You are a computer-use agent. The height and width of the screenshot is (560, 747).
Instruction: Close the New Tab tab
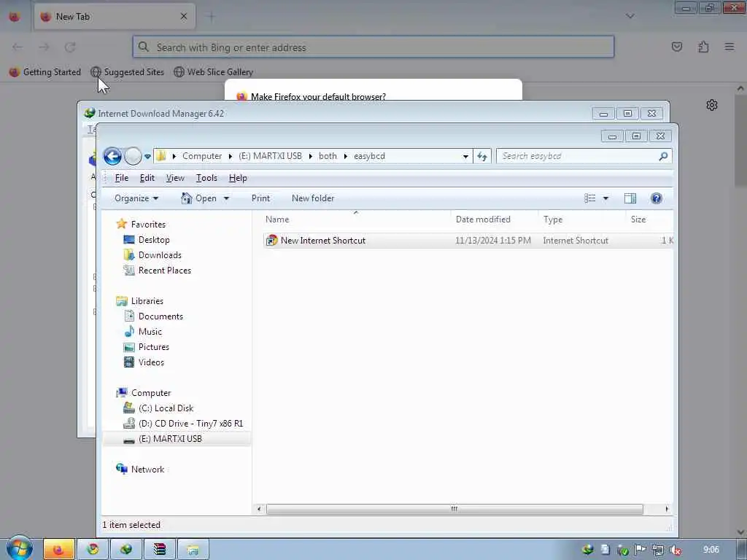184,17
